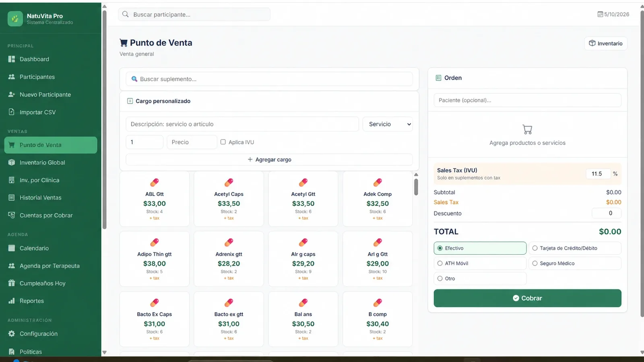Select Otro payment option

point(480,278)
